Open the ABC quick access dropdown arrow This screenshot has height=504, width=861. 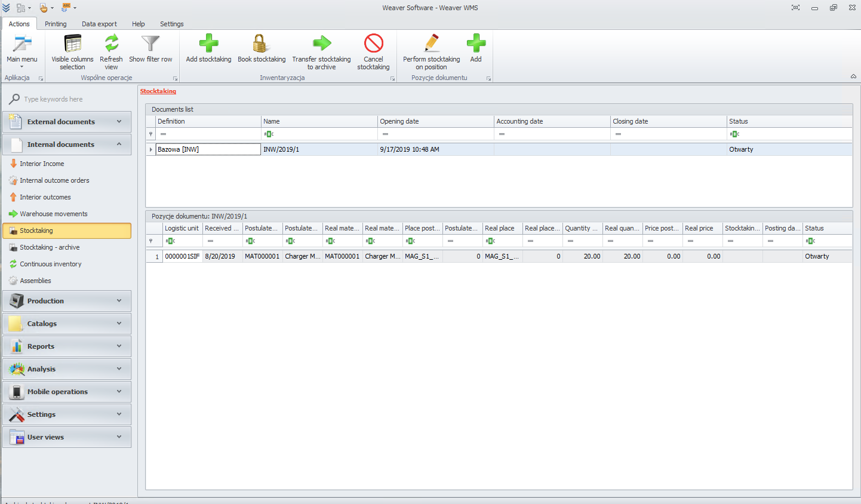[75, 8]
